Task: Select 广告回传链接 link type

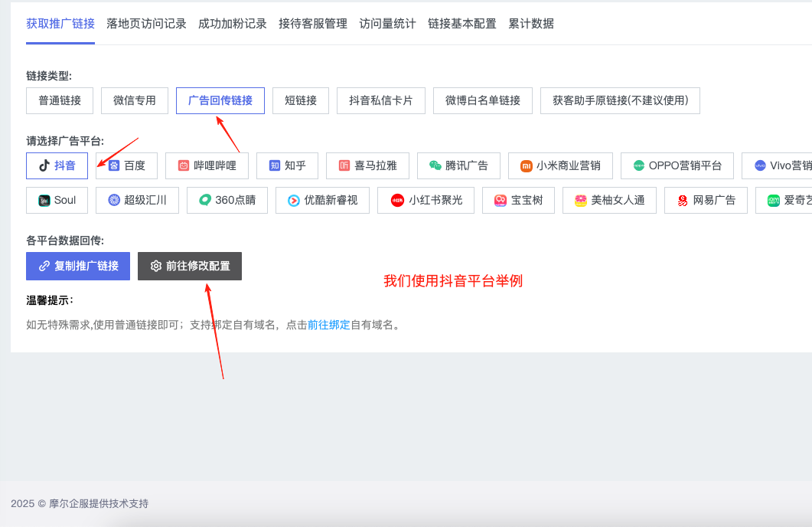Action: tap(220, 100)
